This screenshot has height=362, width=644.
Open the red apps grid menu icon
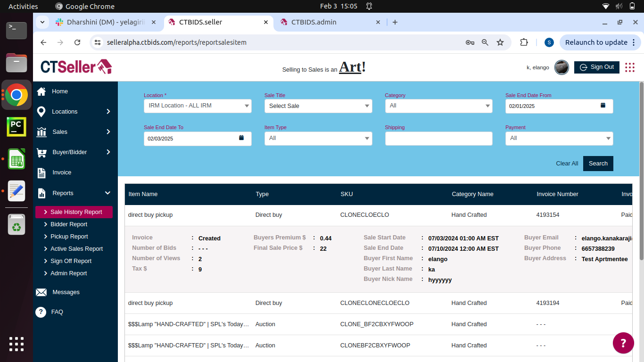(629, 67)
